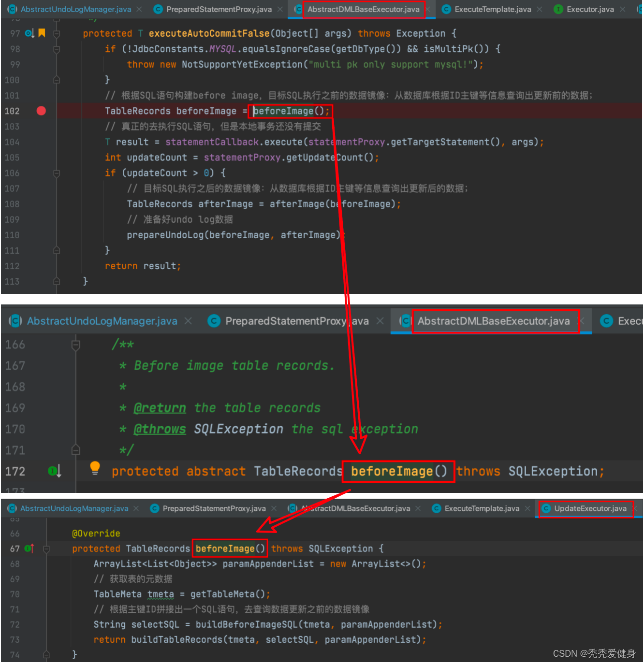The width and height of the screenshot is (644, 663).
Task: Select the AbstractDMLBaseExecutor.java tab above line 166
Action: click(494, 321)
